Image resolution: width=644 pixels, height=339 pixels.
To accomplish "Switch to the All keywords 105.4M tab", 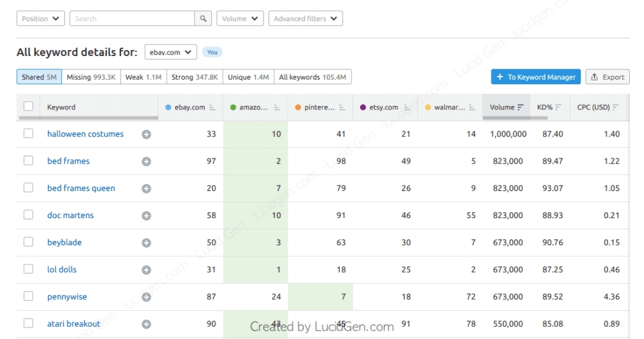I will (x=312, y=77).
